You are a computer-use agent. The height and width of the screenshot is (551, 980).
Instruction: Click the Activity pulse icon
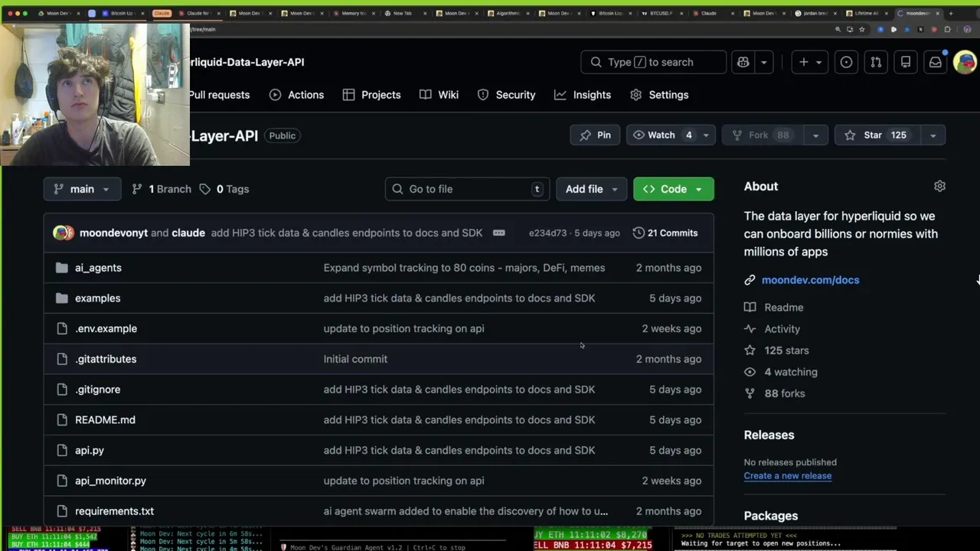tap(750, 329)
